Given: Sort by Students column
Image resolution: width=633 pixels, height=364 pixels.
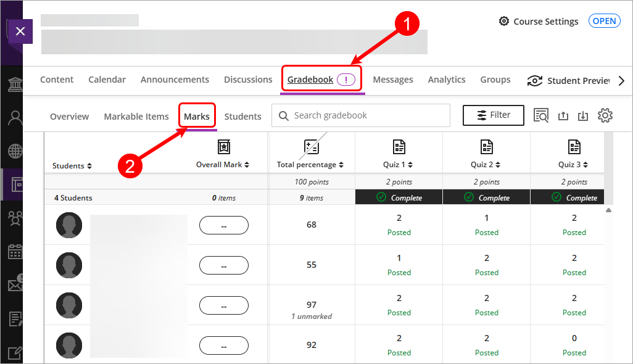Looking at the screenshot, I should pos(72,165).
